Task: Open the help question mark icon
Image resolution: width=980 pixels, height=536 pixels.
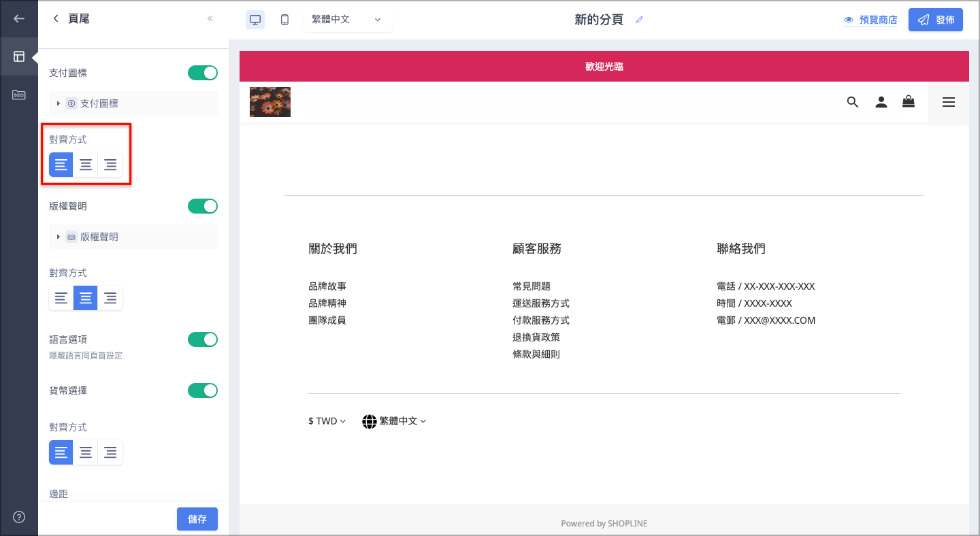Action: (19, 517)
